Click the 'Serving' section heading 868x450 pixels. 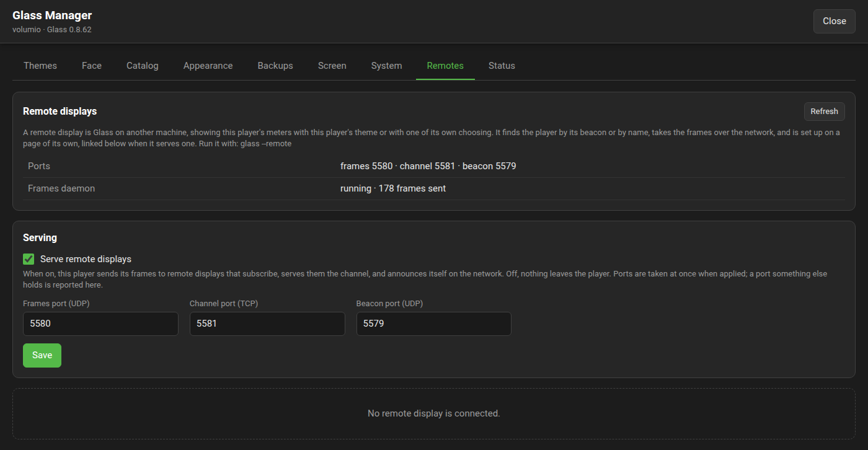click(x=40, y=237)
